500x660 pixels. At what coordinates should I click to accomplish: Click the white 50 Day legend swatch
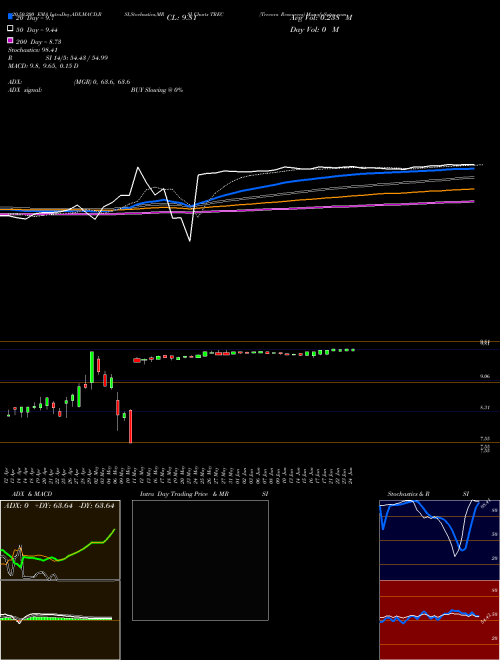[x=10, y=29]
